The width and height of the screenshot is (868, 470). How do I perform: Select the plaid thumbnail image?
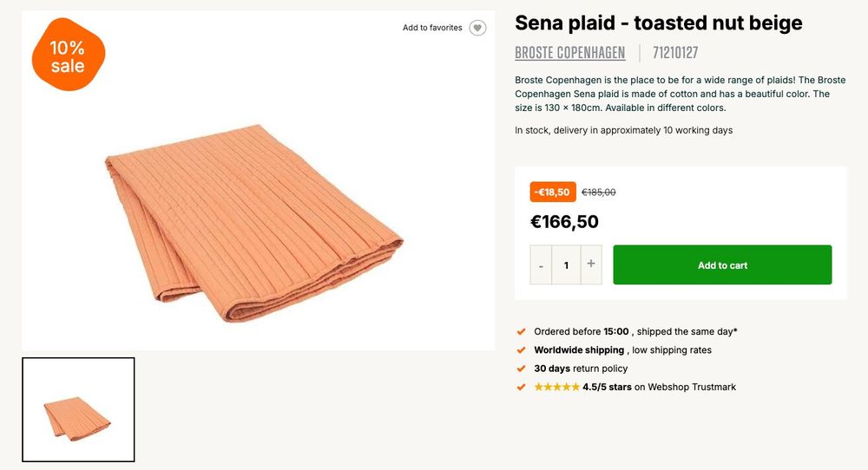78,409
